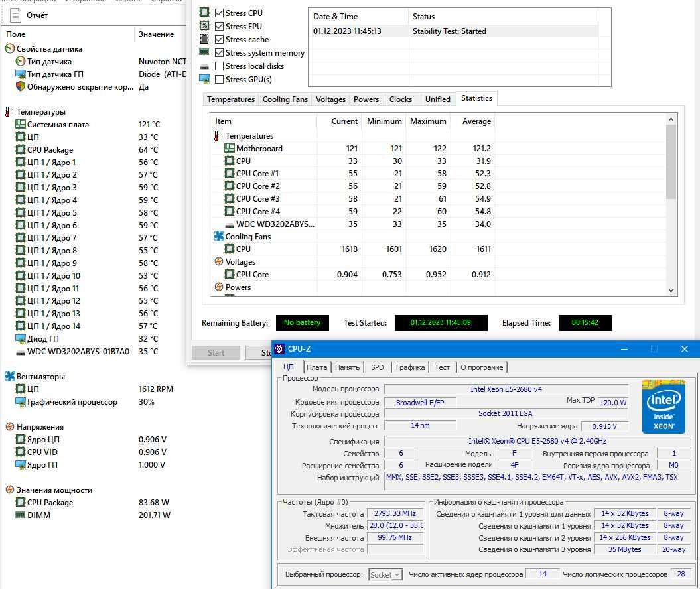Enable the Stress GPU(s) checkbox
Screen dimensions: 700x589
pos(219,80)
